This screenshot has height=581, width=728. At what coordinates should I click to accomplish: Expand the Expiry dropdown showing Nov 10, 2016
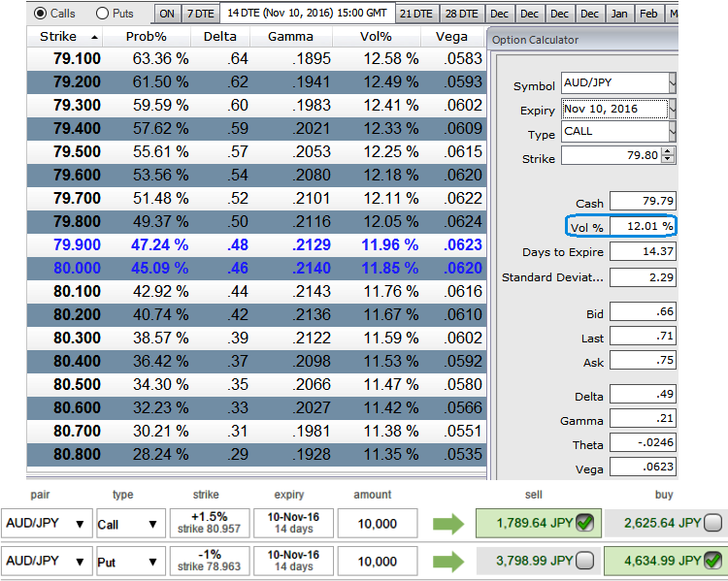point(673,109)
